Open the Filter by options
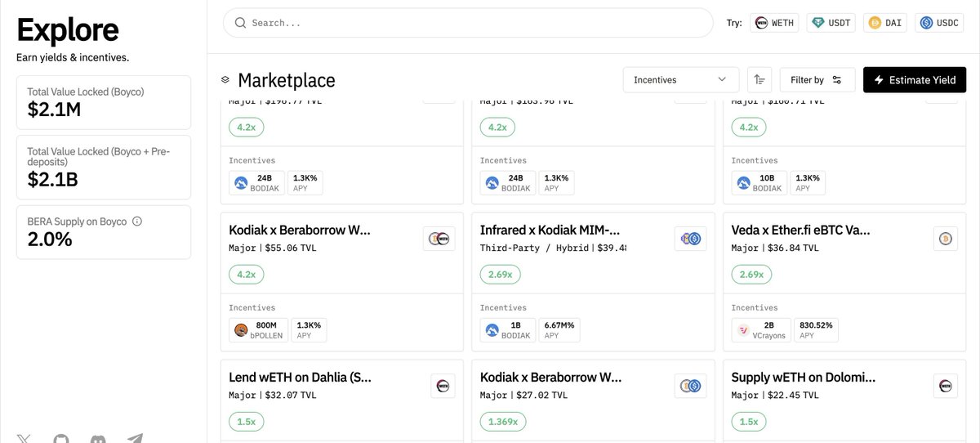Viewport: 980px width, 443px height. [817, 79]
